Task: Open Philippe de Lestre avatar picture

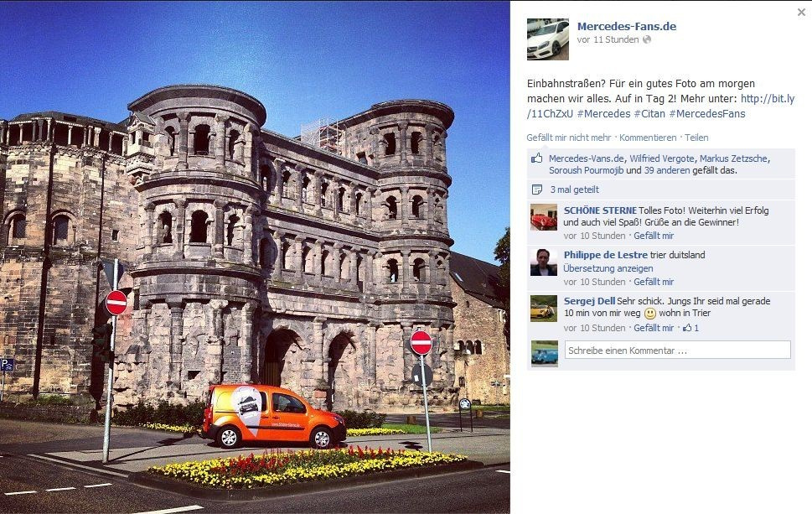Action: pos(544,262)
